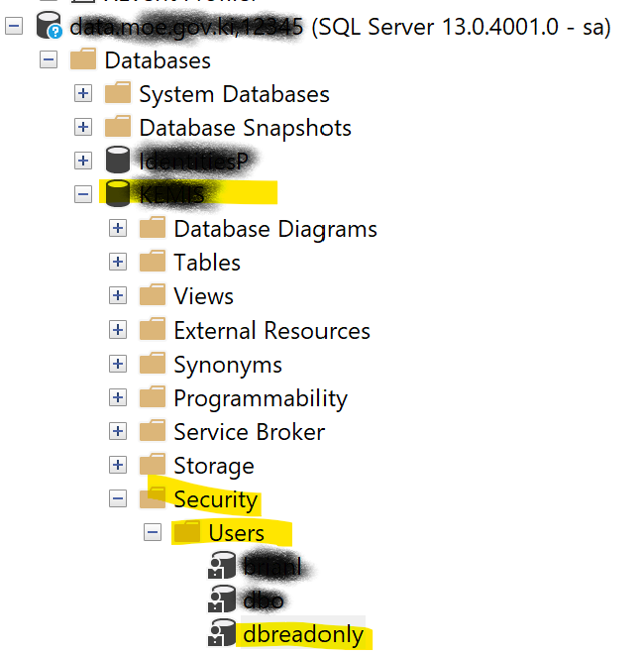This screenshot has width=644, height=654.
Task: Collapse the Users folder
Action: [153, 533]
